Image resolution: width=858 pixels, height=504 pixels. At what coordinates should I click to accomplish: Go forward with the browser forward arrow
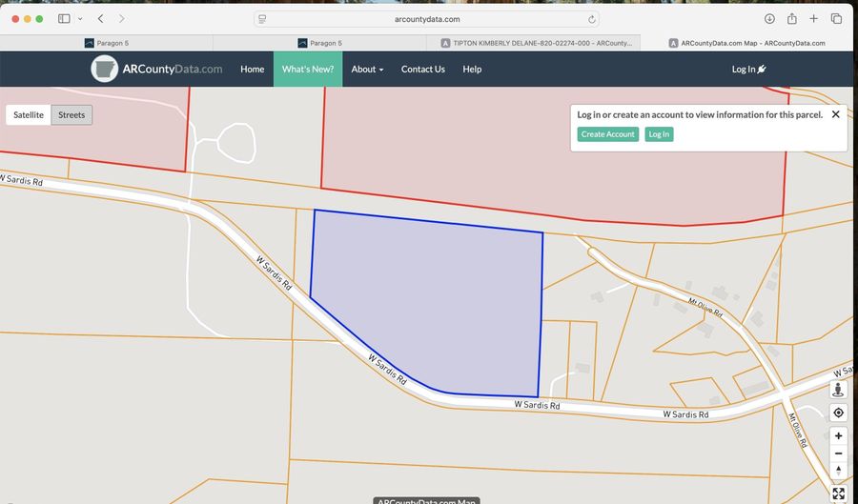click(121, 19)
